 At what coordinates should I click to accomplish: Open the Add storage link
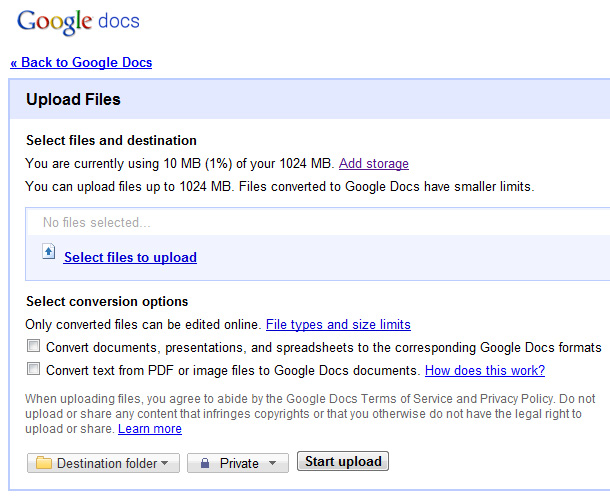373,163
